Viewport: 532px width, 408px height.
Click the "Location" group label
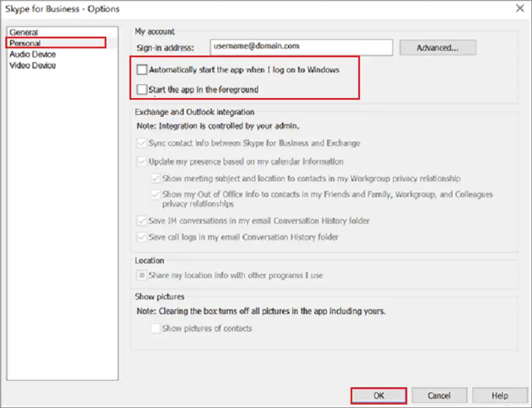[150, 260]
